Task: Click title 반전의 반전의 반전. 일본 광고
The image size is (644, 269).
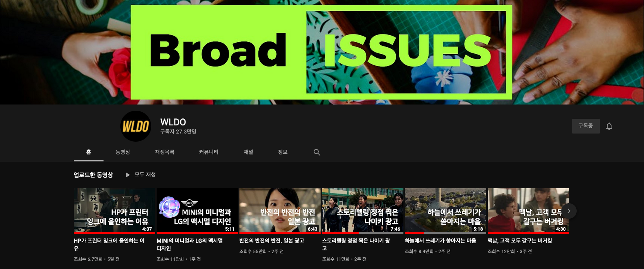Action: coord(272,241)
